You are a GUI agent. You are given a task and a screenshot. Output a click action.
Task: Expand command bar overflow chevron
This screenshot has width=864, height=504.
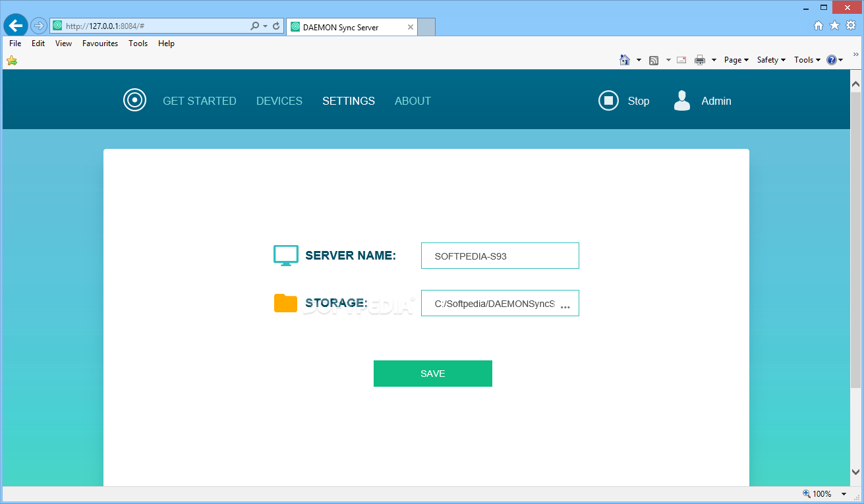(856, 55)
